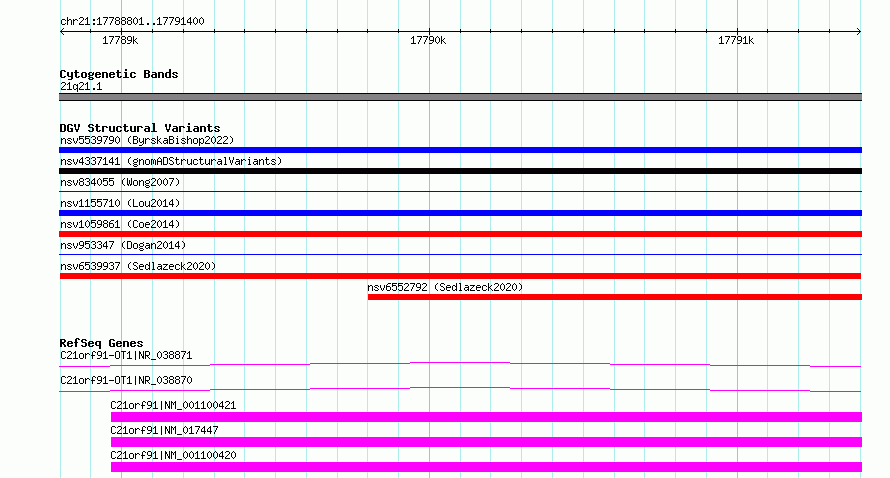Select transcript C21orf91|NM_017447 label
Screen dimensions: 890x478
click(x=164, y=430)
